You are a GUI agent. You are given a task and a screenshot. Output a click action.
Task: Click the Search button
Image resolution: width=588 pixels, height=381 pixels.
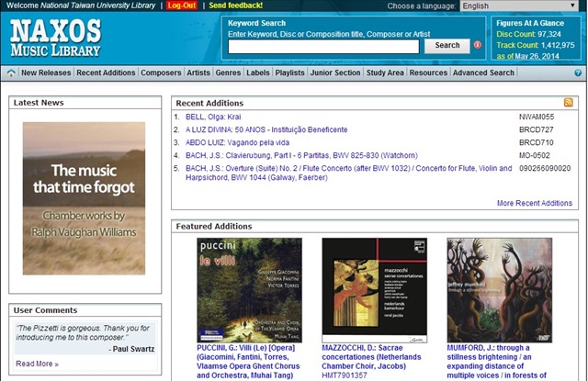pos(447,45)
